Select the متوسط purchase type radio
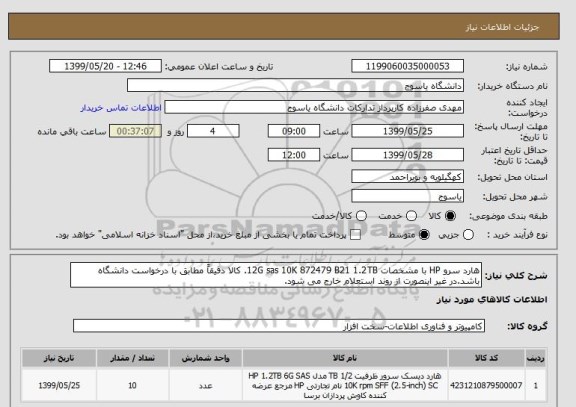The image size is (576, 407). [x=424, y=235]
